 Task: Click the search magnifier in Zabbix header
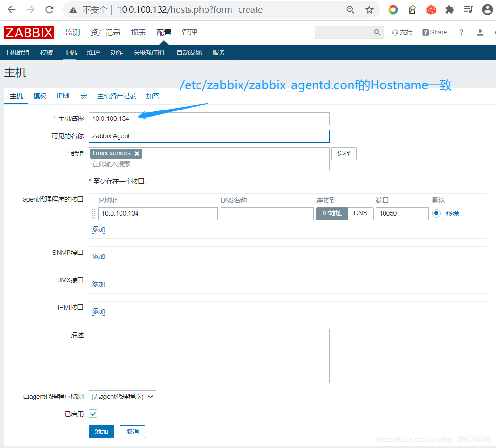point(377,32)
